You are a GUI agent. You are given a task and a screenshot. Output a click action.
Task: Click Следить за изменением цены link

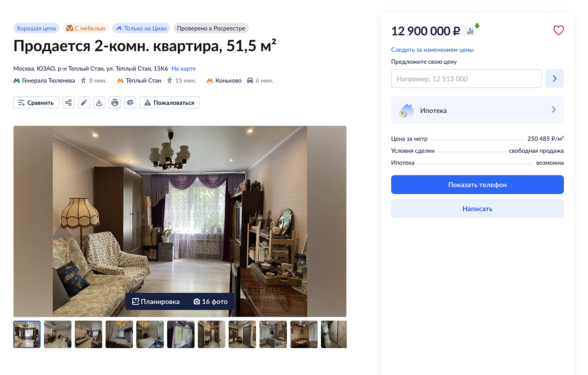coord(432,50)
